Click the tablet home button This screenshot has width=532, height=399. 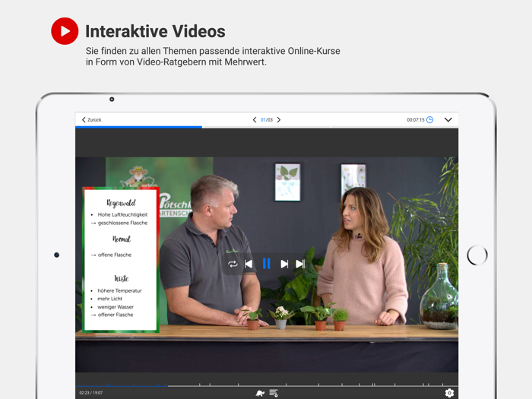(477, 255)
